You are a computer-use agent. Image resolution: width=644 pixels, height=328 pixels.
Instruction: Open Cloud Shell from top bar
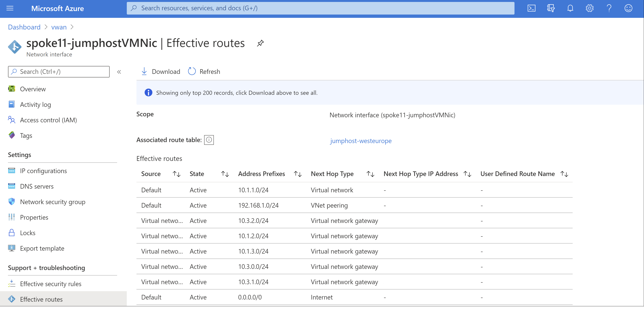[531, 8]
